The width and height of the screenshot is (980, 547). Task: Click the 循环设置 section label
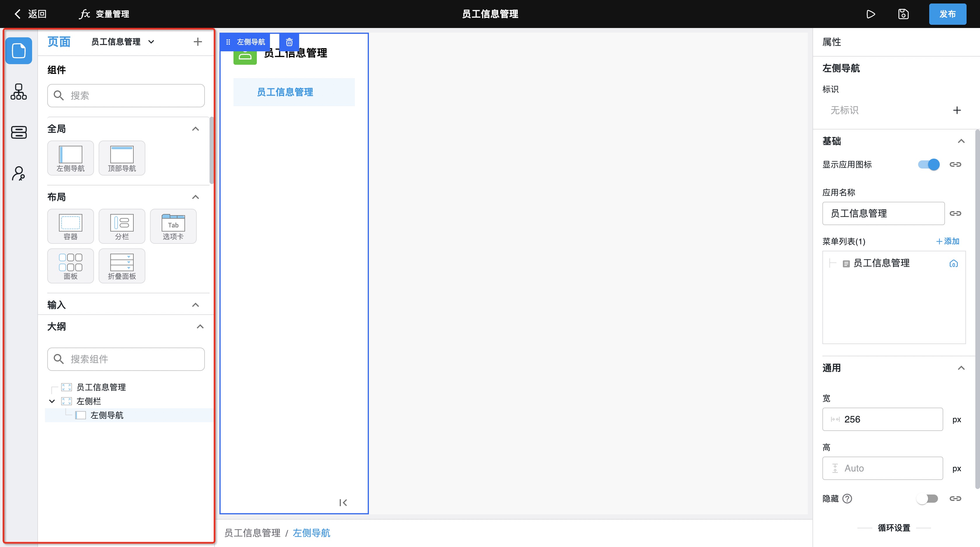[894, 528]
